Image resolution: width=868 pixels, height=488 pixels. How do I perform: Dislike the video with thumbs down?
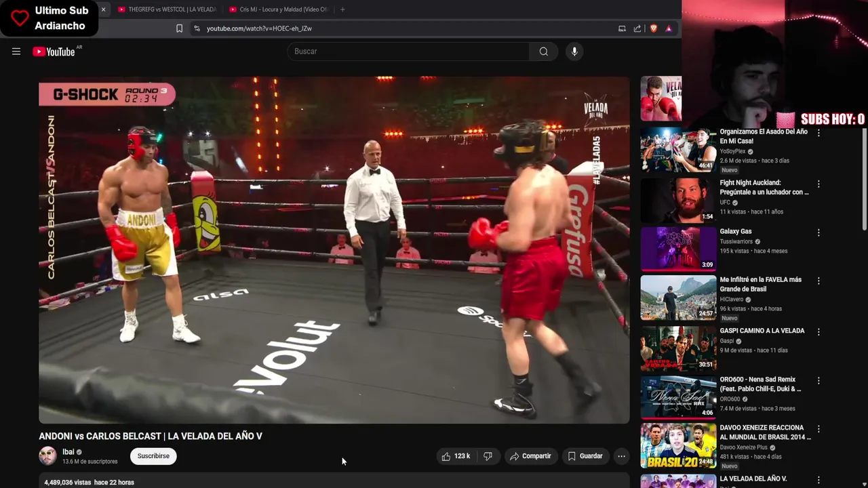point(488,456)
